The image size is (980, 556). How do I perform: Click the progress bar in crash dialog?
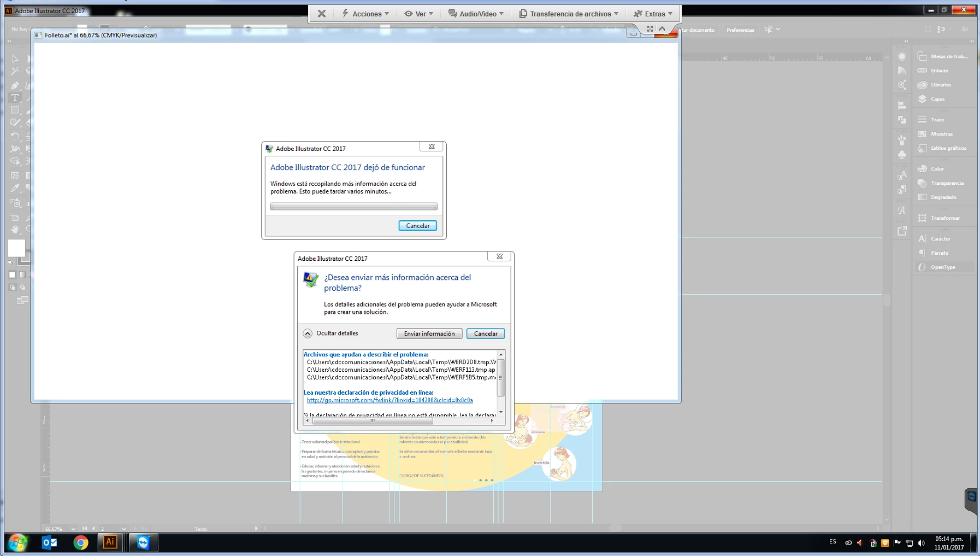[354, 207]
